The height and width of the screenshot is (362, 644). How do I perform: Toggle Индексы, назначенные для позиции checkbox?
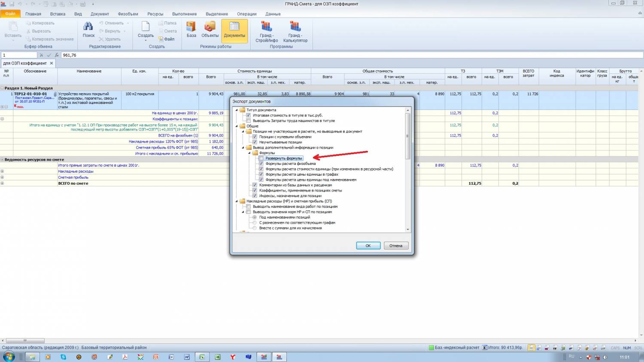click(x=255, y=196)
